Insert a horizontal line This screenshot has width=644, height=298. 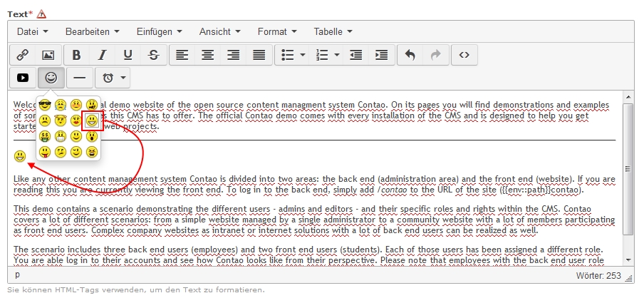click(79, 78)
